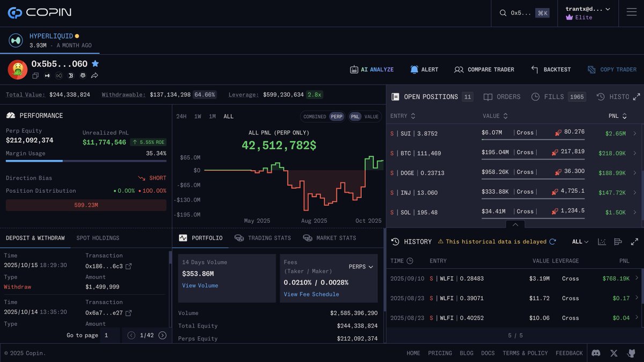Open the Hyperliquid explorer icon under address
The width and height of the screenshot is (644, 362).
pyautogui.click(x=47, y=76)
